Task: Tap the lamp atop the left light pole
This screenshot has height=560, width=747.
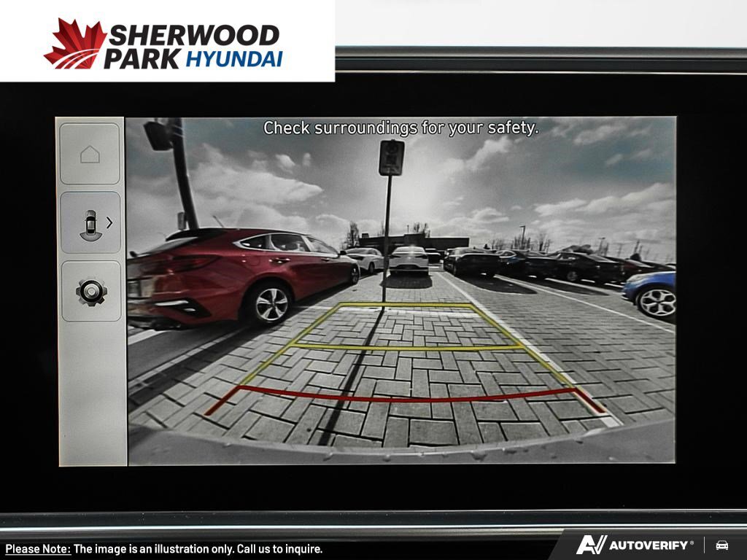Action: [x=158, y=136]
